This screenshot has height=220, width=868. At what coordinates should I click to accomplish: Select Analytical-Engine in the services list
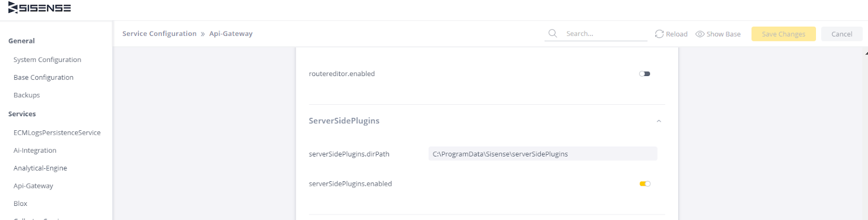coord(40,168)
